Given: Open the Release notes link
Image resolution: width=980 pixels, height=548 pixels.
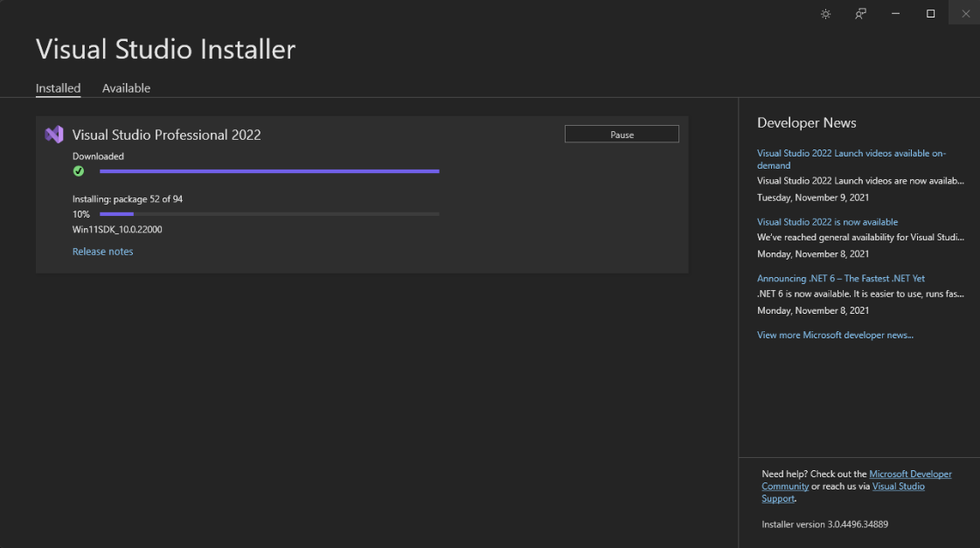Looking at the screenshot, I should click(x=102, y=251).
